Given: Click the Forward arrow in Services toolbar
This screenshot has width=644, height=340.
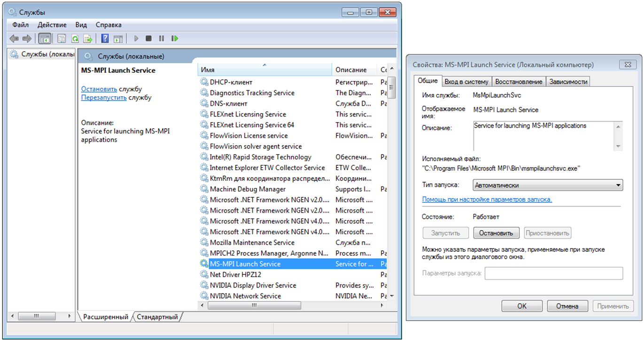Looking at the screenshot, I should coord(27,39).
